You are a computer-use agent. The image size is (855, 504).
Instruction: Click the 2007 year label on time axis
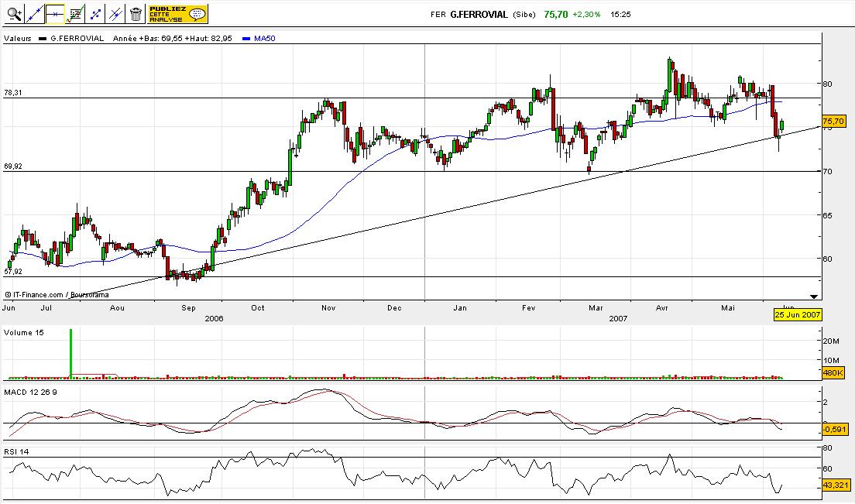[x=618, y=318]
